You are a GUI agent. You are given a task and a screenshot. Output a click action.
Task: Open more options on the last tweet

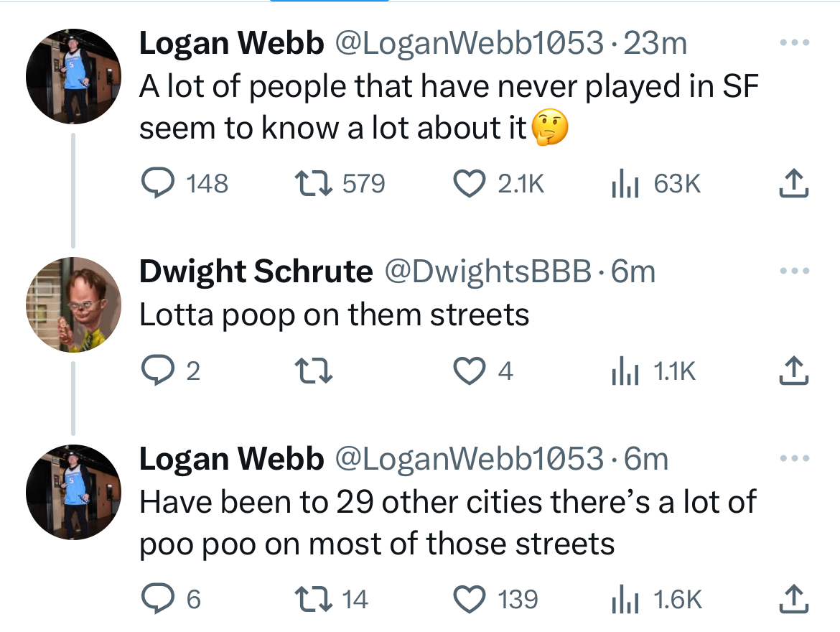click(795, 458)
